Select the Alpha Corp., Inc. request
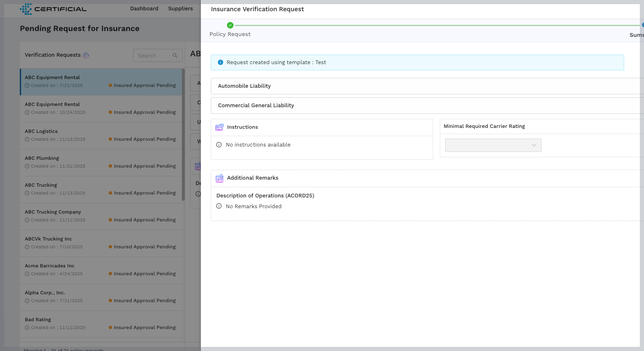644x351 pixels. click(x=101, y=297)
